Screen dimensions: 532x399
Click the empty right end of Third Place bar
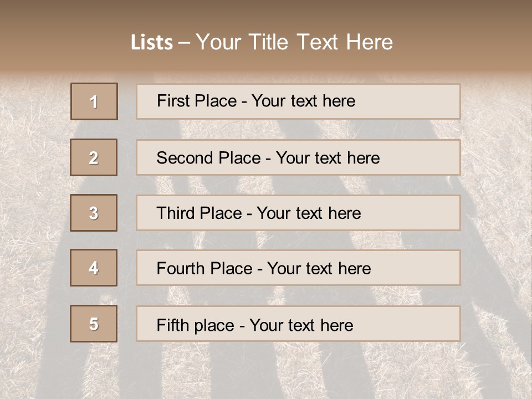click(416, 213)
